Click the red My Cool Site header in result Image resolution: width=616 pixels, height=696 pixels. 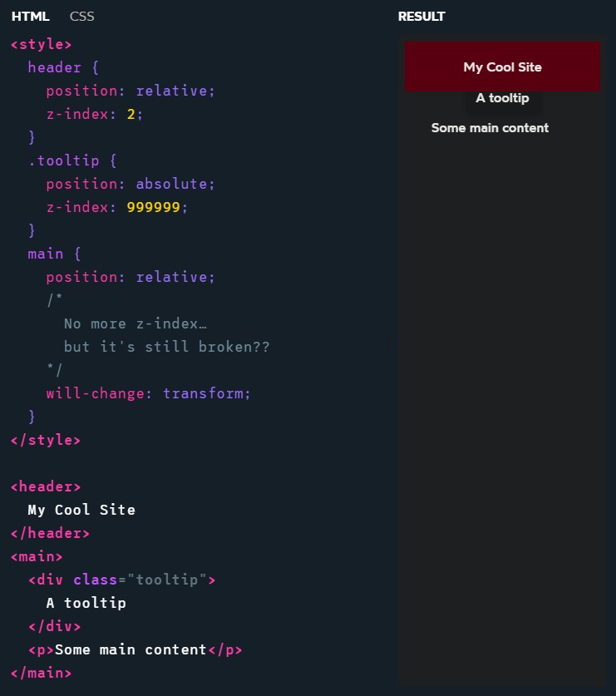click(x=502, y=67)
